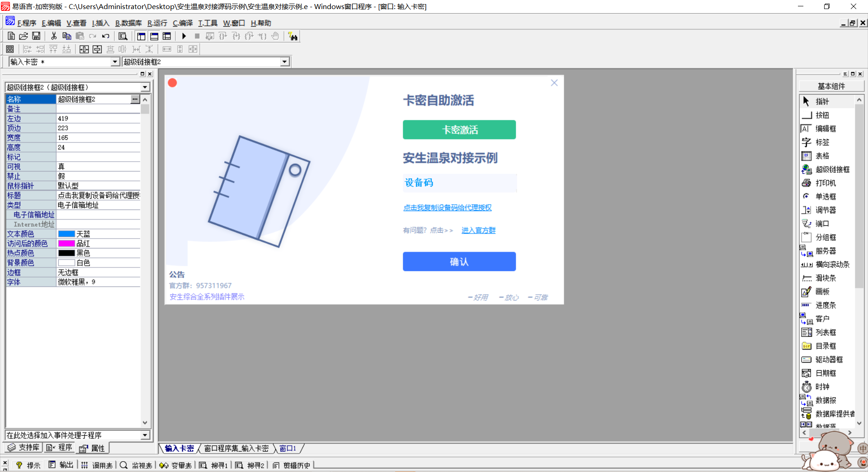Click the 名称 property value field
Screen dimensions: 868x472
click(93, 99)
